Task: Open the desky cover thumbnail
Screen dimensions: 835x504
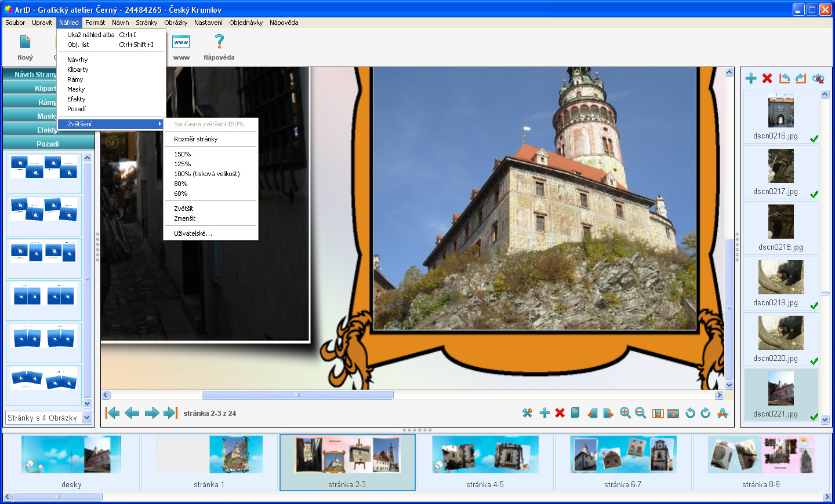Action: (71, 462)
